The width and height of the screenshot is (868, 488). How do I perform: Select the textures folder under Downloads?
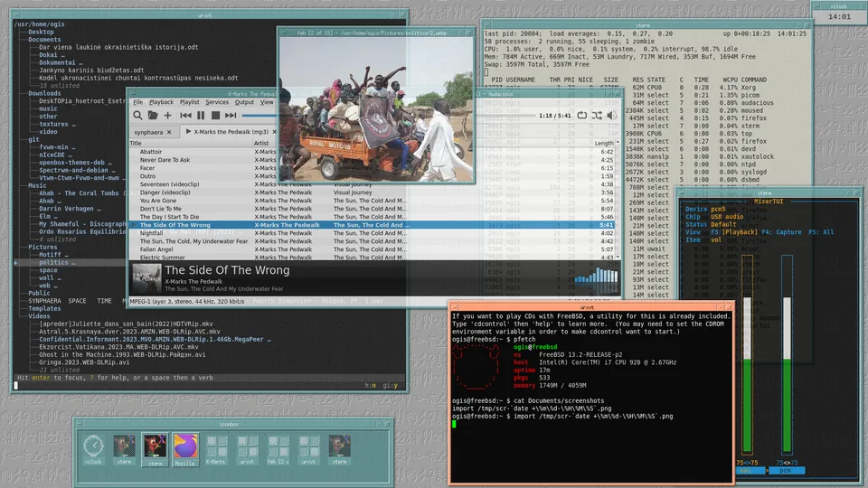tap(53, 125)
